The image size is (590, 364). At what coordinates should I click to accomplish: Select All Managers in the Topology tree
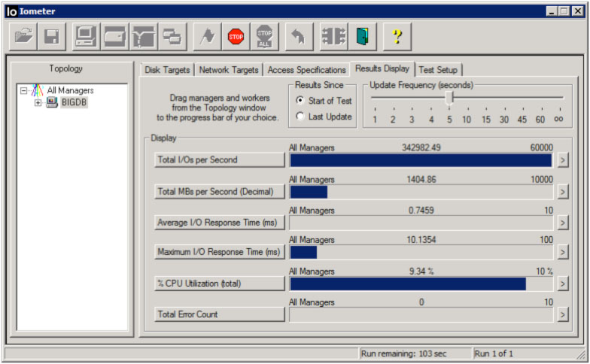click(x=71, y=90)
